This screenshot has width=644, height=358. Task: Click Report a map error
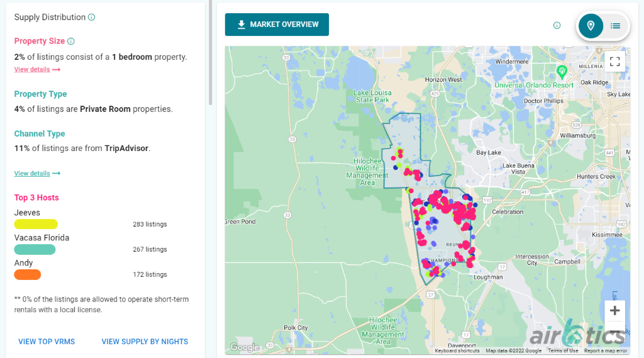(606, 350)
